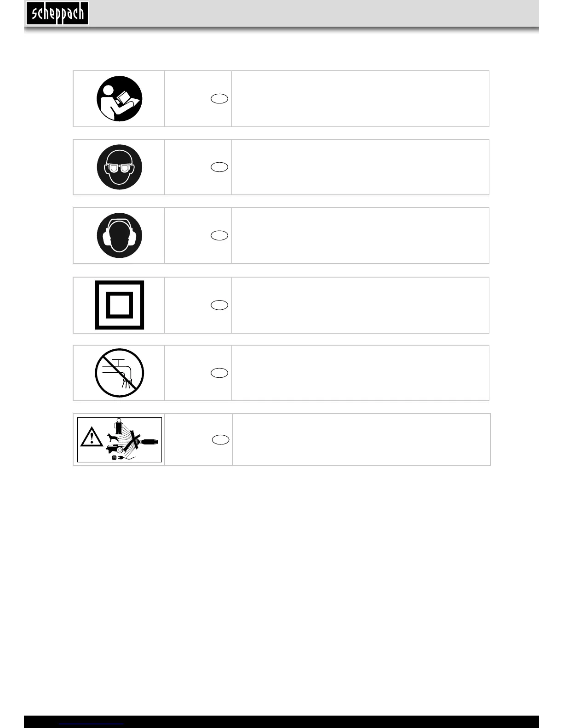Click the warning triangle with exclamation mark
Screen dimensions: 563x728
point(92,437)
